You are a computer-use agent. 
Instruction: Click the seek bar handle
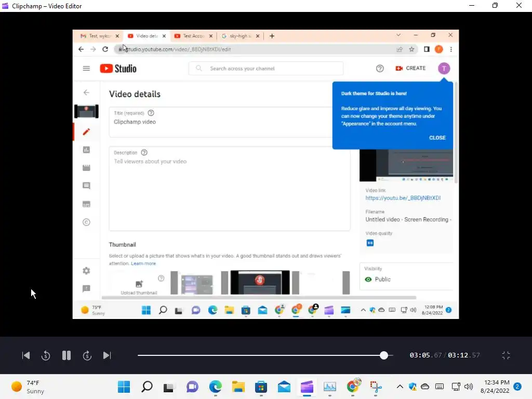point(384,355)
